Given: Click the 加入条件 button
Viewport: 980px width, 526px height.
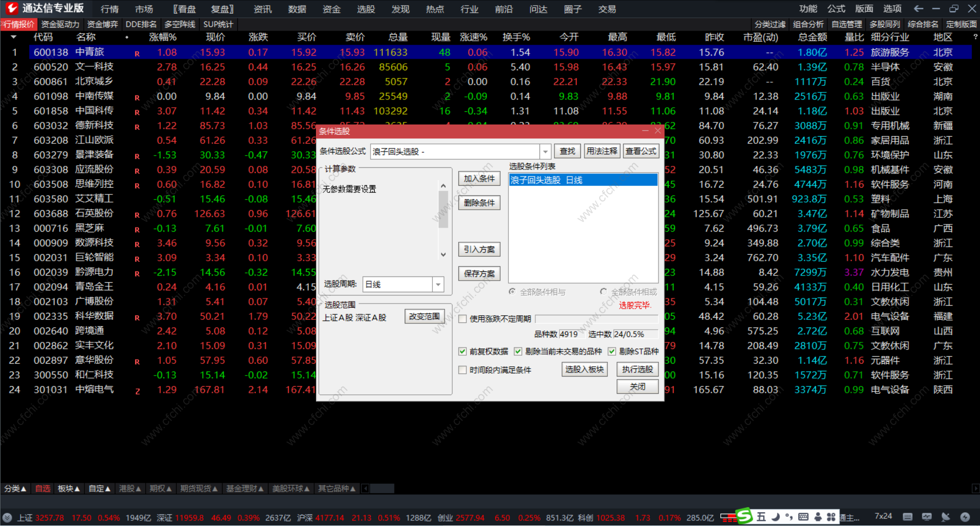Looking at the screenshot, I should point(479,179).
